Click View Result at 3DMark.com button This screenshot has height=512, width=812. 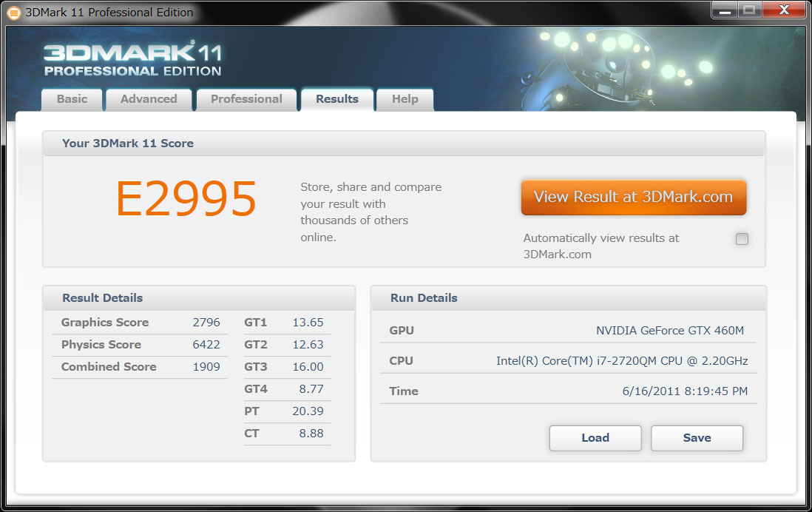(x=633, y=197)
